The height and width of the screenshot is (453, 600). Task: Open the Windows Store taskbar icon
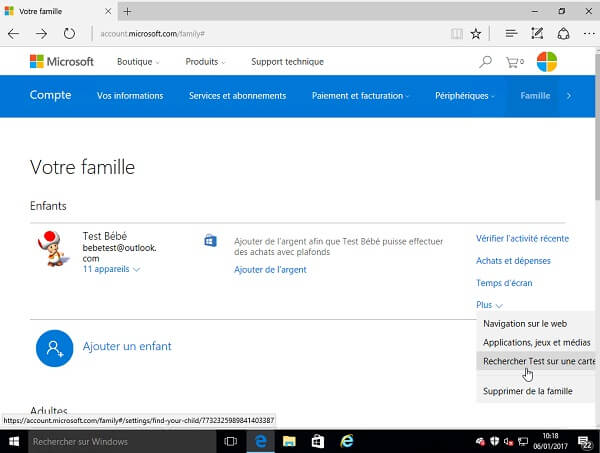(x=318, y=442)
